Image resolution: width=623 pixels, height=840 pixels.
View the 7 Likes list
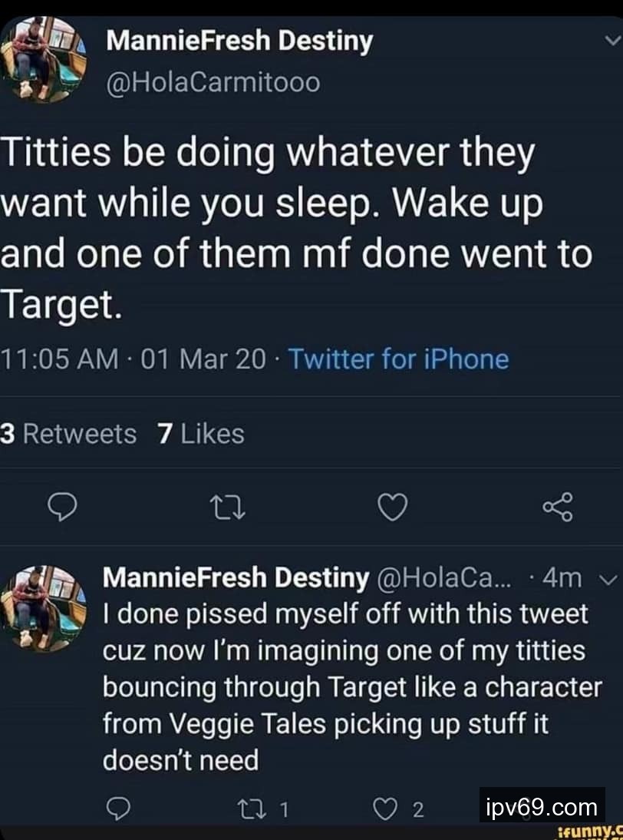(200, 434)
